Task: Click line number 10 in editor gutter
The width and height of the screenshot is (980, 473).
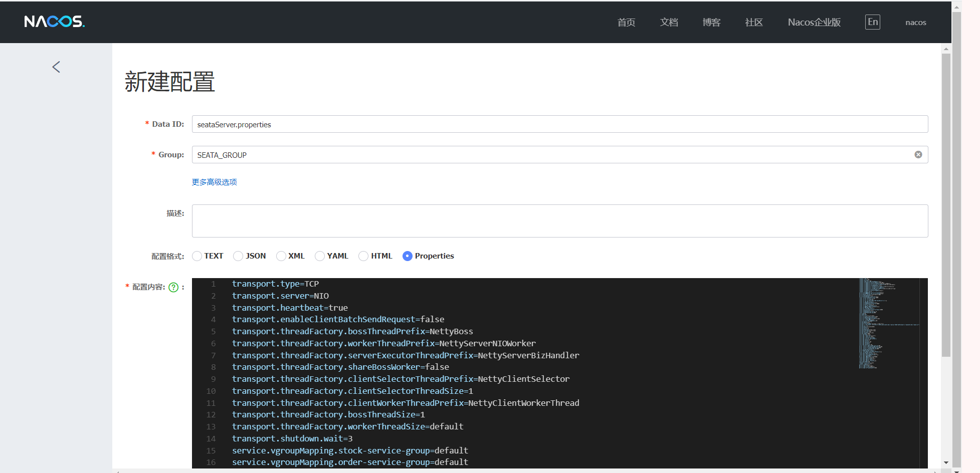Action: pyautogui.click(x=211, y=391)
